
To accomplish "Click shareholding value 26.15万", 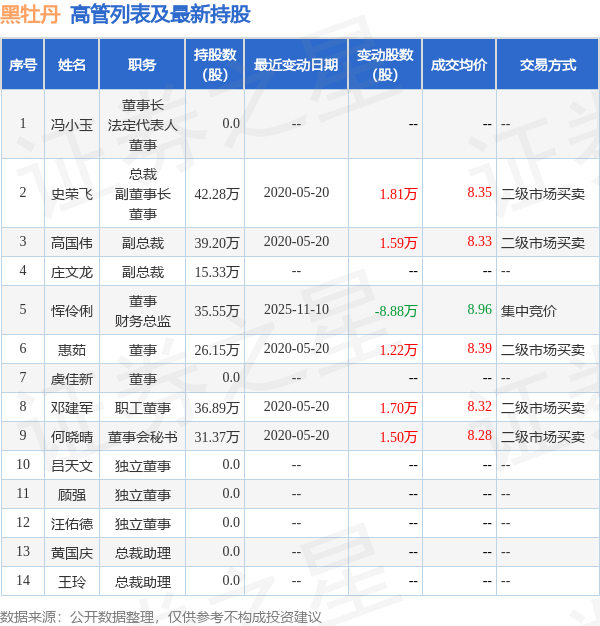I will point(217,349).
